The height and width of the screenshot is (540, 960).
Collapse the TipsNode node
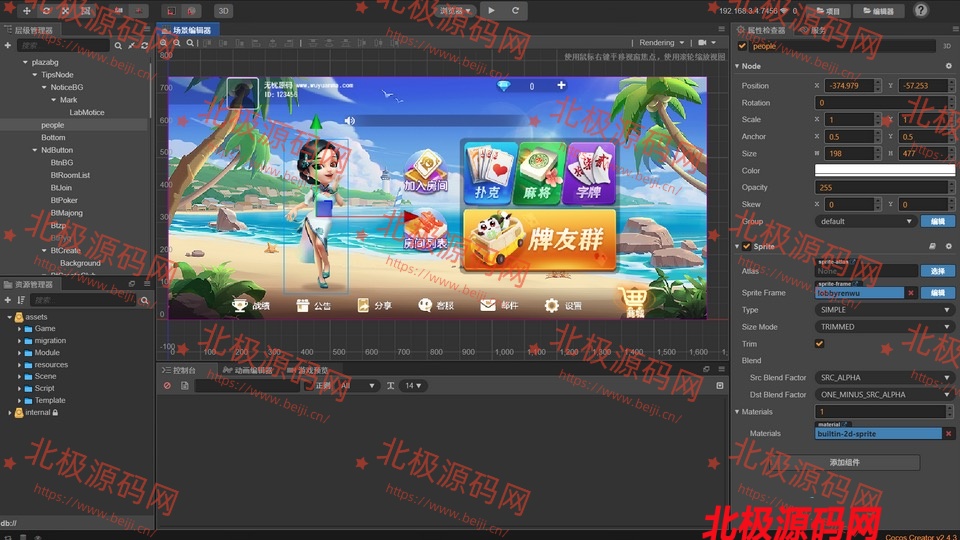point(35,75)
